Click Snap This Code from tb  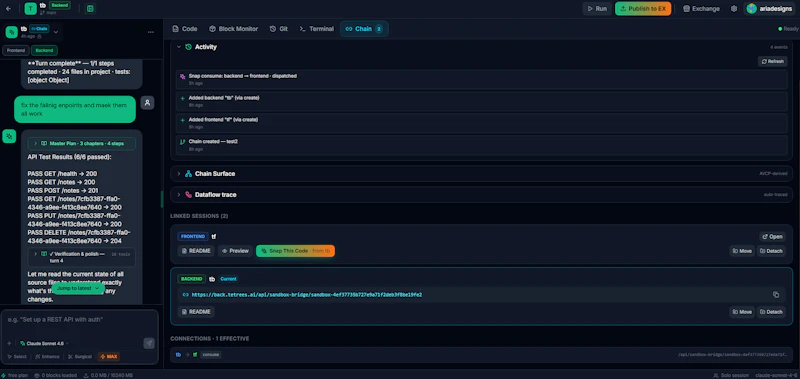295,251
